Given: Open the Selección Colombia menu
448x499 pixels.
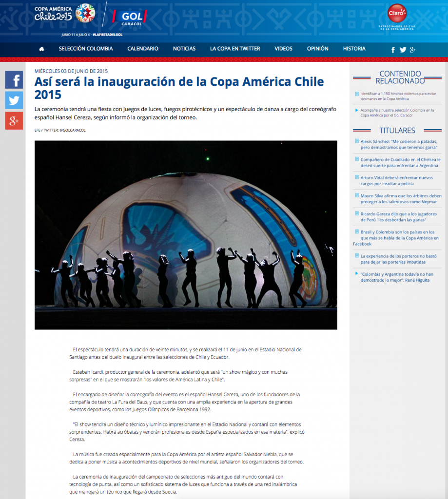Looking at the screenshot, I should pos(86,49).
